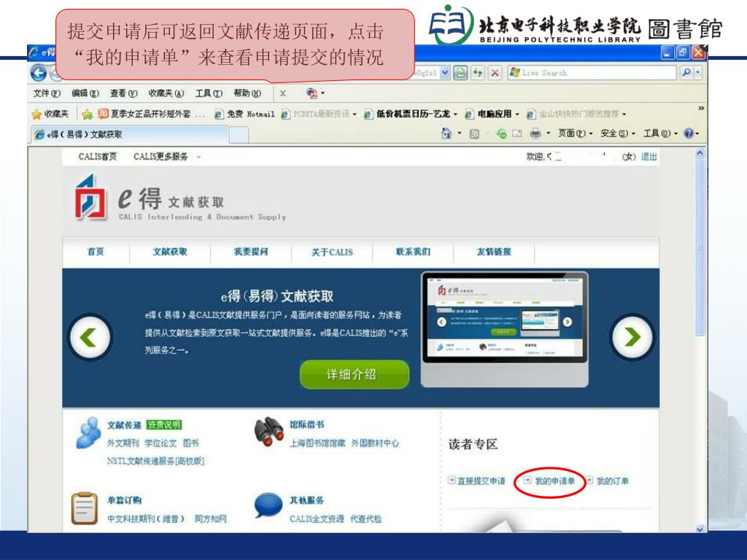Select the 友情链接 navigation tab
Viewport: 747px width, 560px height.
(x=494, y=252)
